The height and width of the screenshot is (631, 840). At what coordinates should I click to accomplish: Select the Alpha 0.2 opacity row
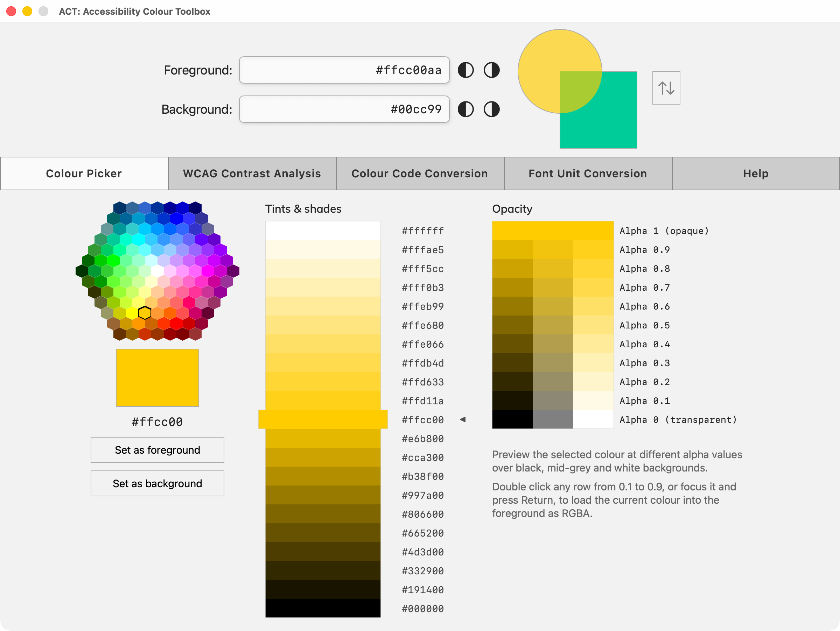coord(553,382)
